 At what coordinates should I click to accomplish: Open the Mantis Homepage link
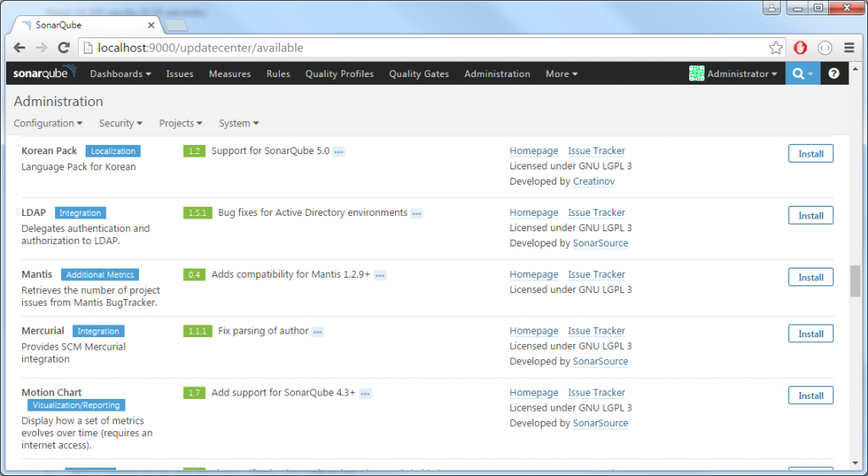[x=534, y=274]
